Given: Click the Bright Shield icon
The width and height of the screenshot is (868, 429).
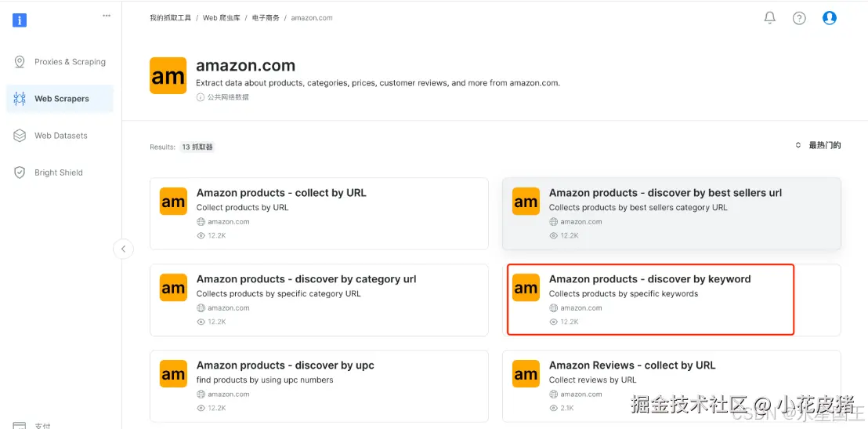Looking at the screenshot, I should [x=20, y=173].
